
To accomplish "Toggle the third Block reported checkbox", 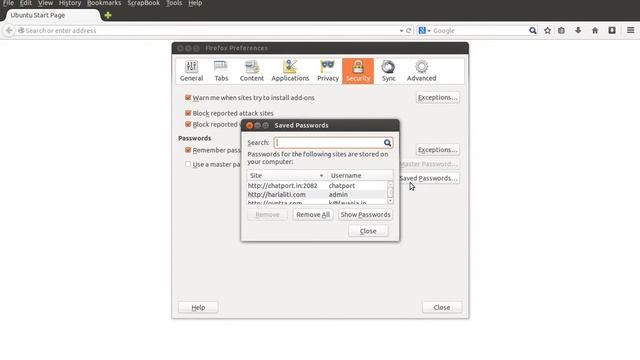I will pos(188,124).
